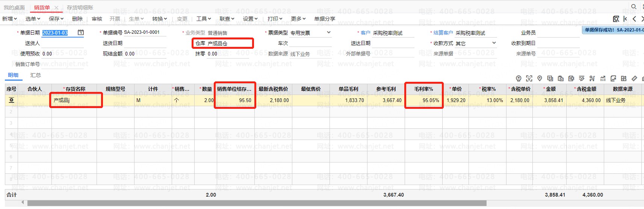Click the bar chart trend icon
Viewport: 644px width, 209px height.
click(603, 78)
